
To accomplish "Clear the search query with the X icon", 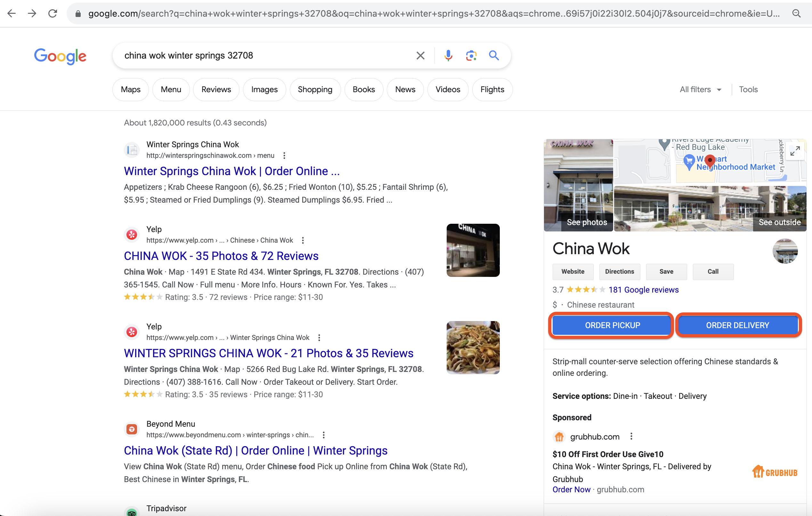I will pyautogui.click(x=420, y=55).
